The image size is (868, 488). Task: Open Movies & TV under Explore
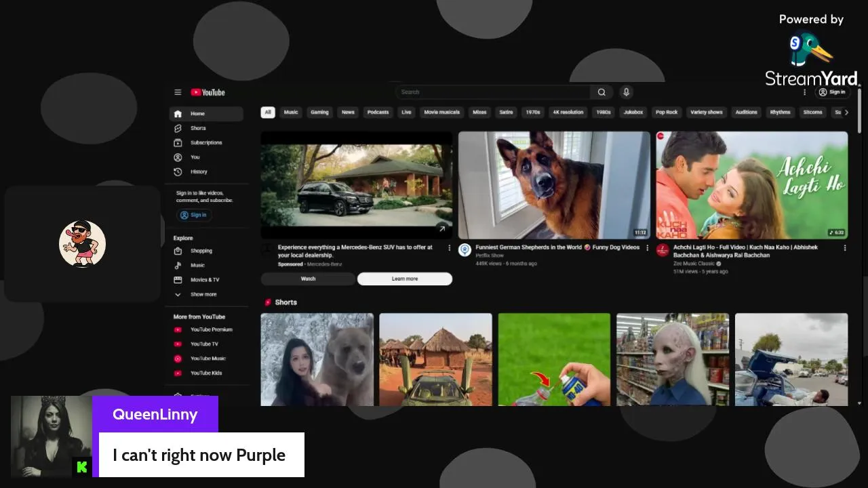(x=206, y=280)
